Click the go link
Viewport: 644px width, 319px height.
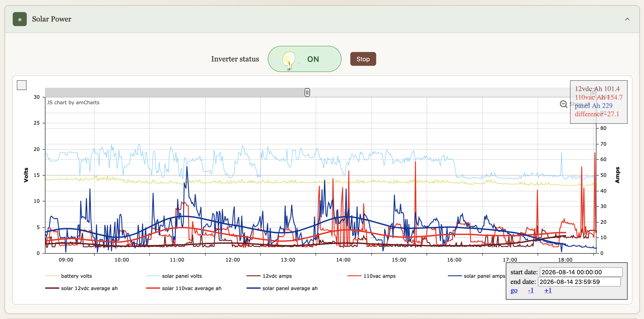514,291
